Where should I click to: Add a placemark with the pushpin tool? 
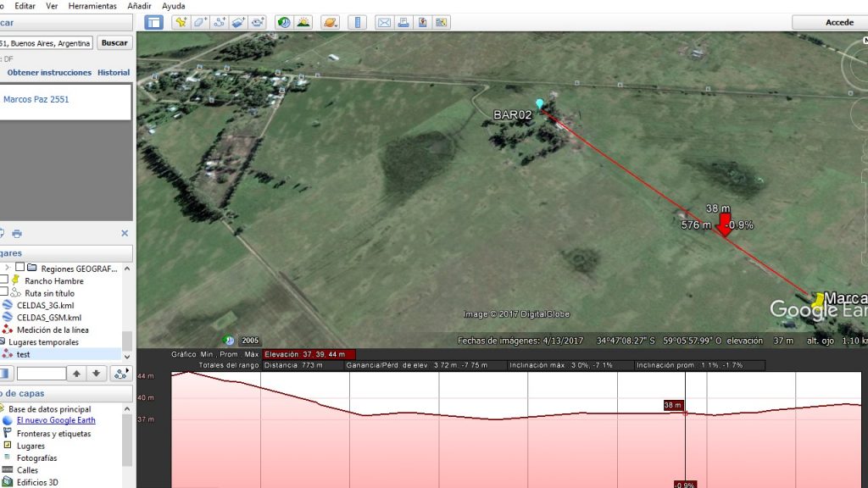point(181,22)
